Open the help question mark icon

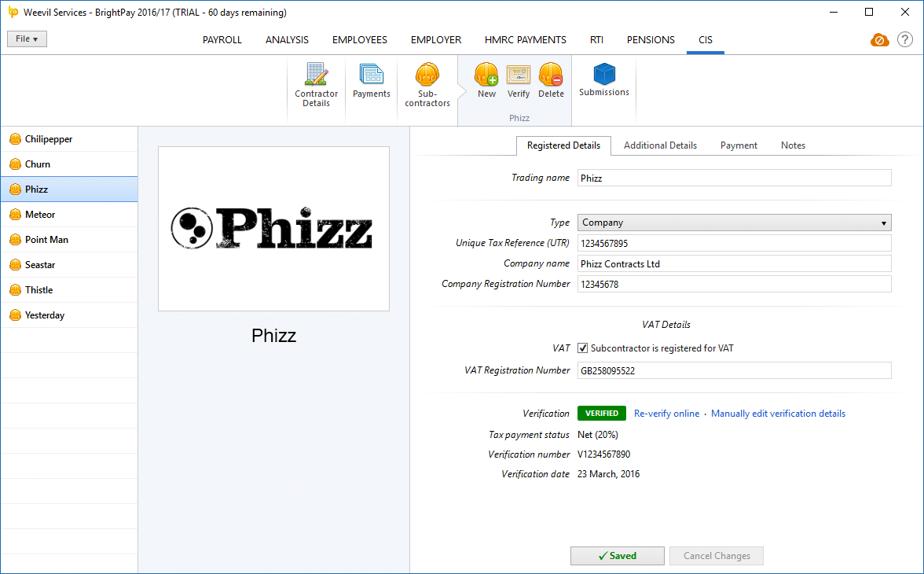click(905, 39)
